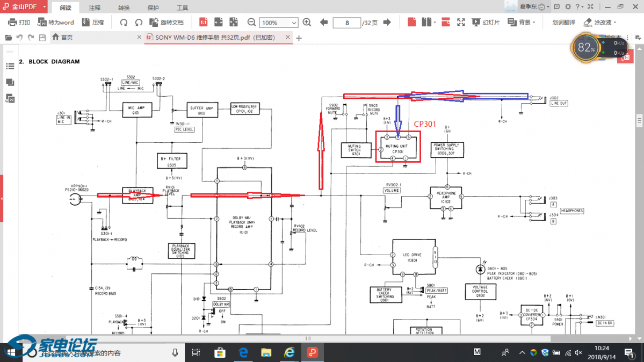
Task: Expand the Background (背景) dropdown
Action: click(535, 23)
